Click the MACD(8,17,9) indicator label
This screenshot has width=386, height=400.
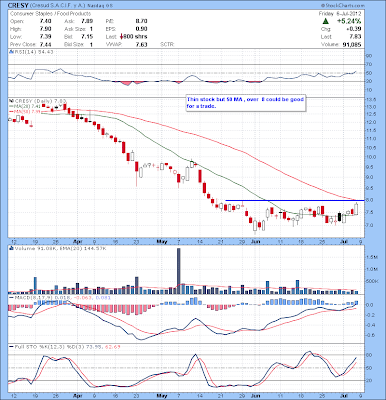60,297
